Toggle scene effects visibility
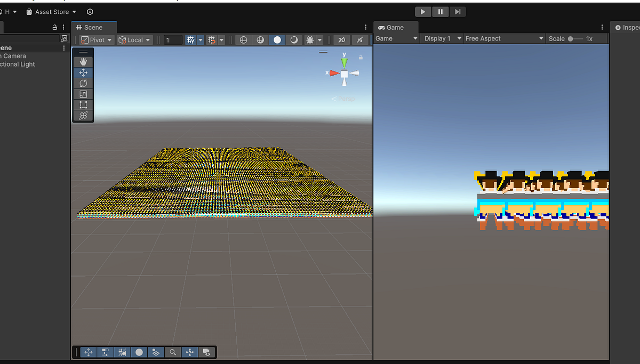Screen dimensions: 640x364 [309, 39]
